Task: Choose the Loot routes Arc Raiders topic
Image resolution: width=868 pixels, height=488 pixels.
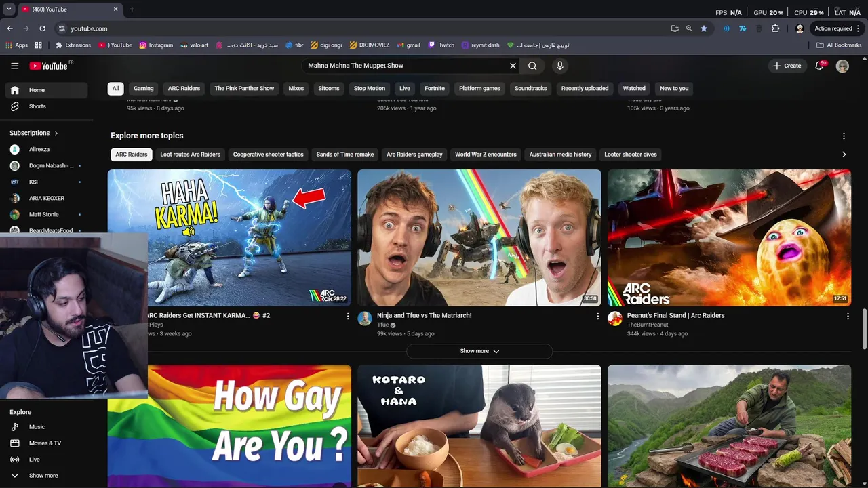Action: pos(191,155)
